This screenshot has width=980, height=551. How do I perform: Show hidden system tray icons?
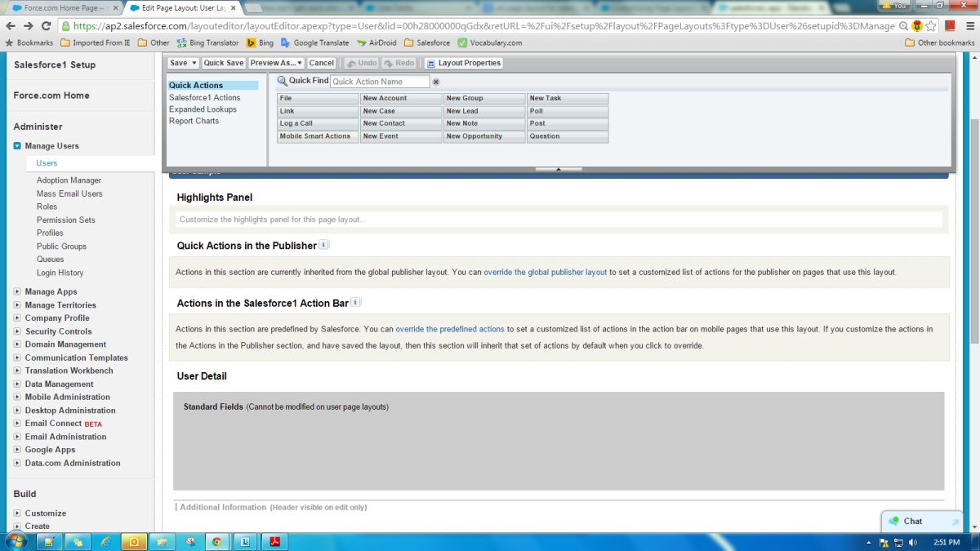pyautogui.click(x=868, y=542)
